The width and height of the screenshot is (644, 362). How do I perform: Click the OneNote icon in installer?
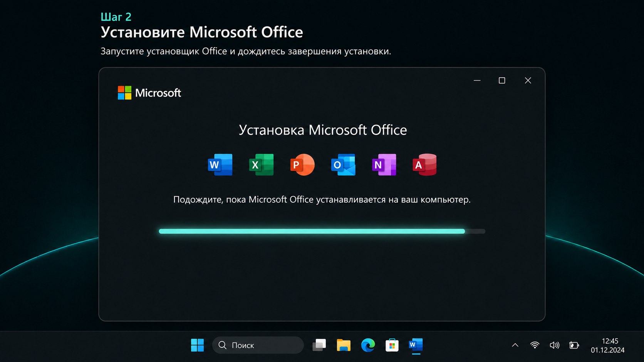click(384, 165)
